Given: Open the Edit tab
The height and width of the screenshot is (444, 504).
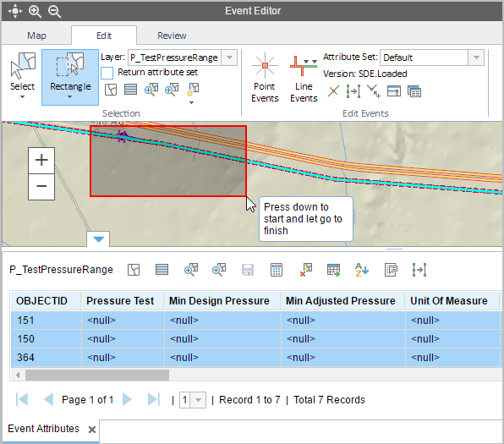Looking at the screenshot, I should point(104,36).
